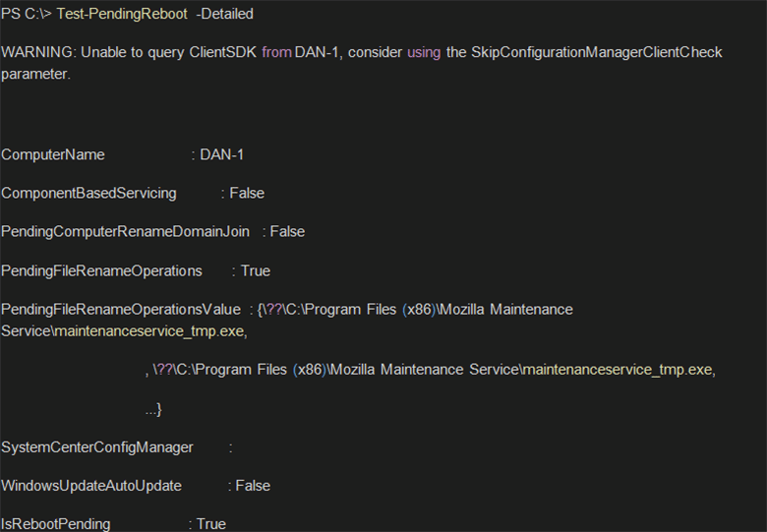767x532 pixels.
Task: Click the PS C:\> prompt
Action: tap(27, 14)
